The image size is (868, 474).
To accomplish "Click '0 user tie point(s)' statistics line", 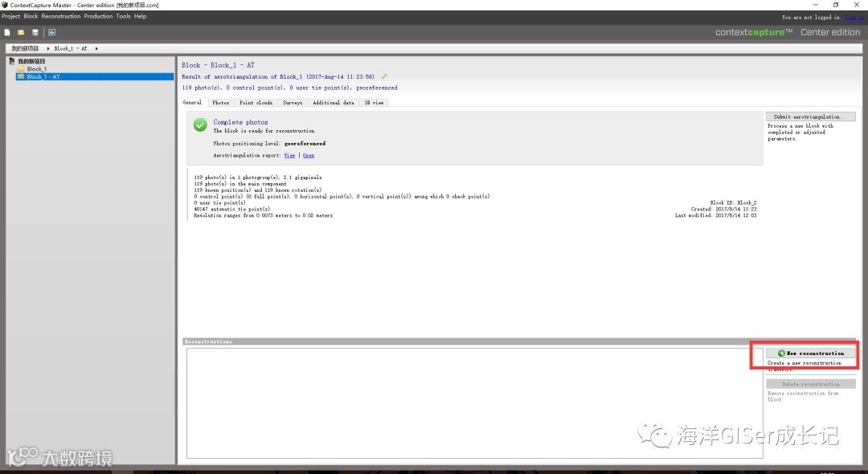I will click(x=219, y=203).
